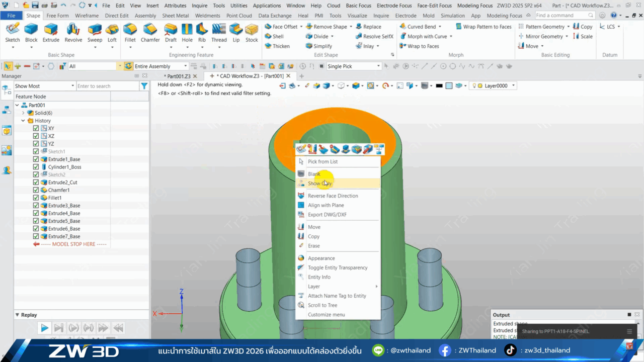644x362 pixels.
Task: Uncheck the Extrude2_Cut feature checkbox
Action: pos(36,183)
